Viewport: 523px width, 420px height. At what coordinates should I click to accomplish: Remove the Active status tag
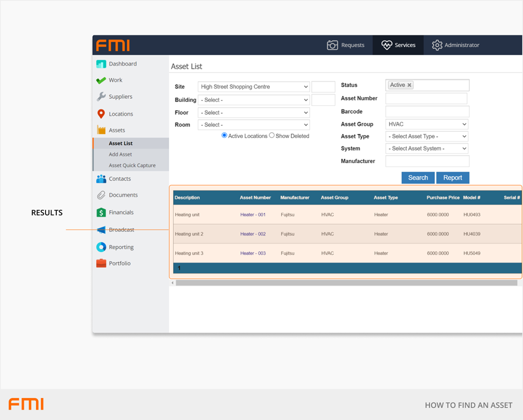(x=409, y=85)
